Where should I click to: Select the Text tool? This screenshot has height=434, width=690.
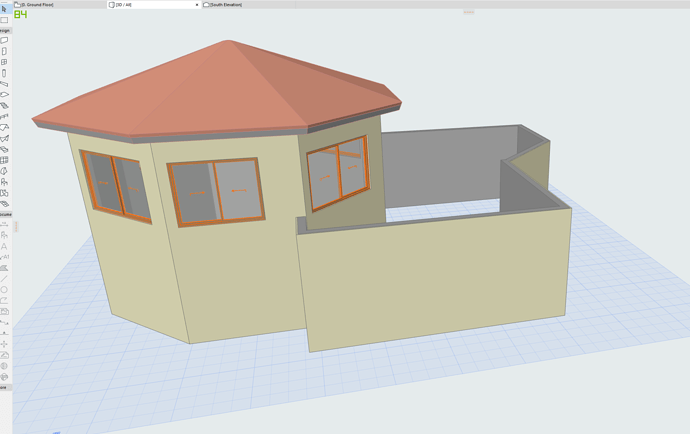[x=4, y=246]
